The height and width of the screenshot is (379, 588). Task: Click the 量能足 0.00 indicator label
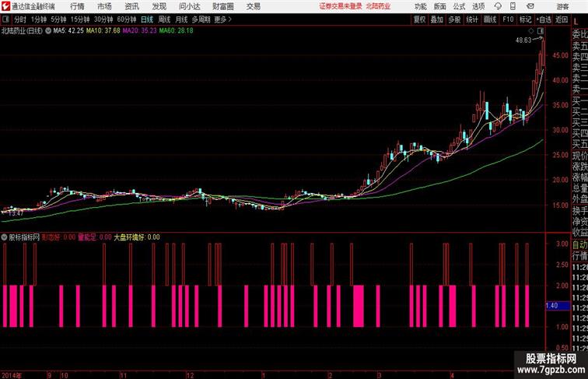pyautogui.click(x=95, y=237)
